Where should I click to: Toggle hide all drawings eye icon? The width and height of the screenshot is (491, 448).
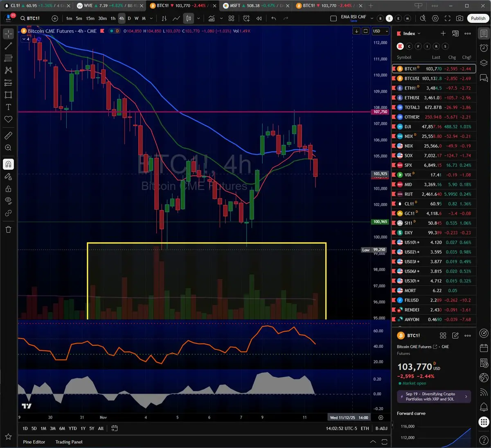(8, 201)
